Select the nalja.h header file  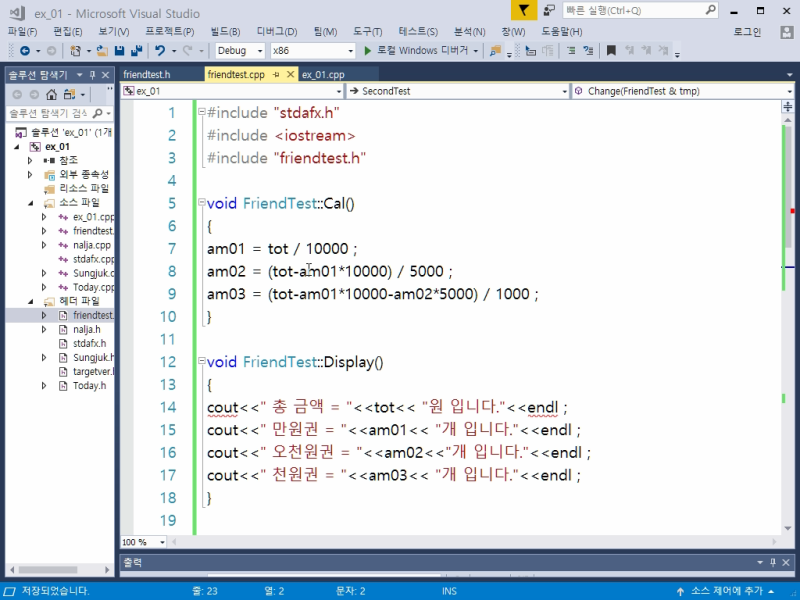87,330
